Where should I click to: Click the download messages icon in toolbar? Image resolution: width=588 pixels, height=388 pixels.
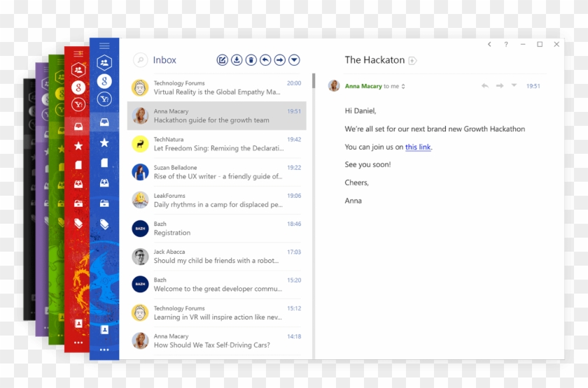pos(237,60)
